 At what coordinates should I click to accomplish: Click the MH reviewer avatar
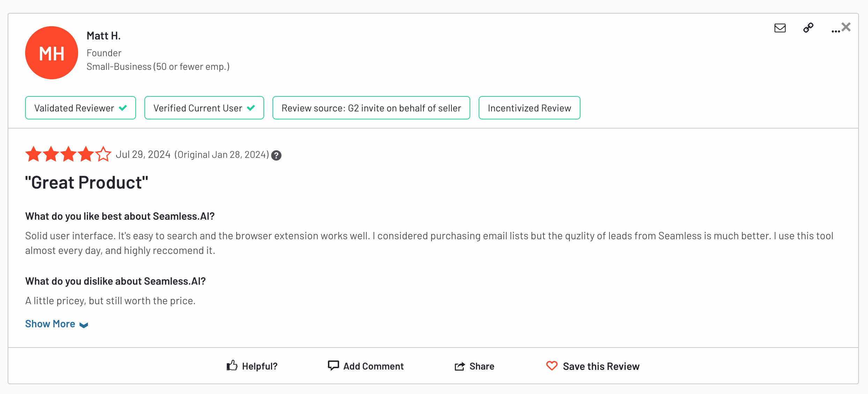click(52, 53)
